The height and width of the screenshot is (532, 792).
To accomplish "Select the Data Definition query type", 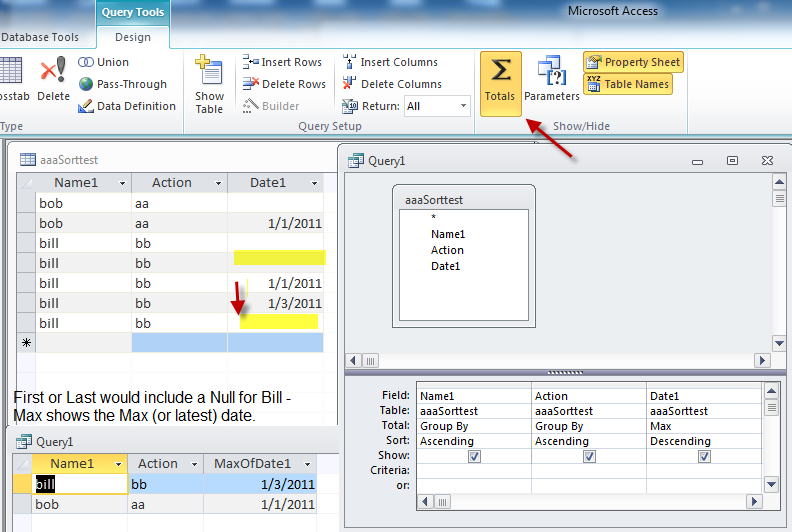I will point(127,106).
